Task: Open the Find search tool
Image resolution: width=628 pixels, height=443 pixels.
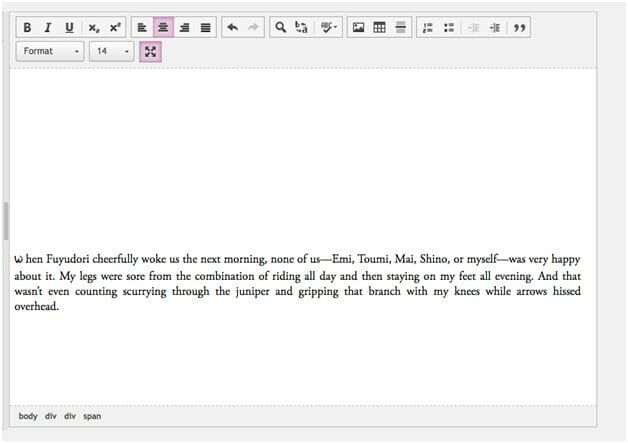Action: click(x=280, y=28)
